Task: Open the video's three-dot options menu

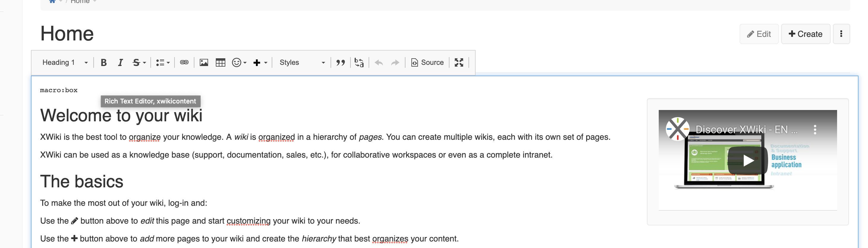Action: coord(815,130)
